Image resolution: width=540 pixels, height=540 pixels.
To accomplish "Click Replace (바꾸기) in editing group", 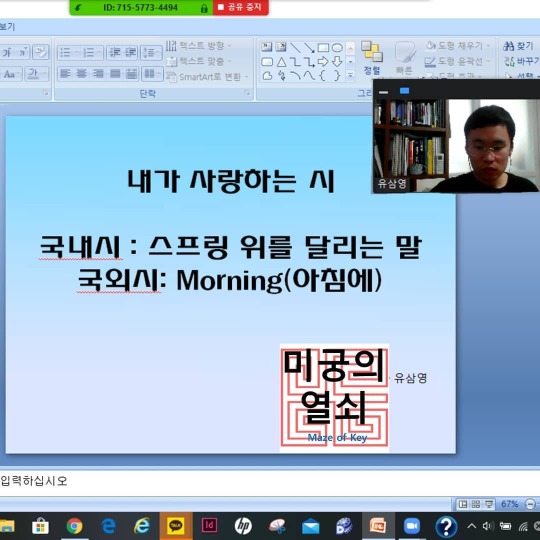I will click(x=521, y=61).
